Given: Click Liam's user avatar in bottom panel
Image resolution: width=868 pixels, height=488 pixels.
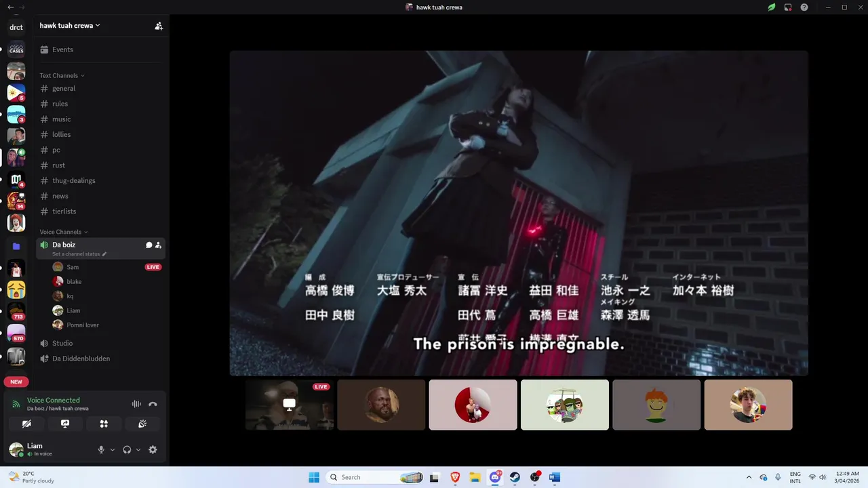Looking at the screenshot, I should pyautogui.click(x=16, y=449).
